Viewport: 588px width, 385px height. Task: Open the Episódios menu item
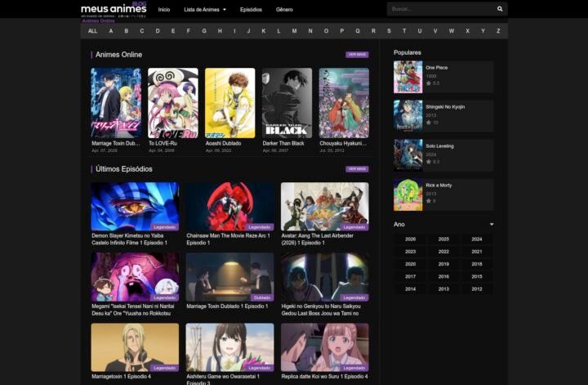click(252, 9)
